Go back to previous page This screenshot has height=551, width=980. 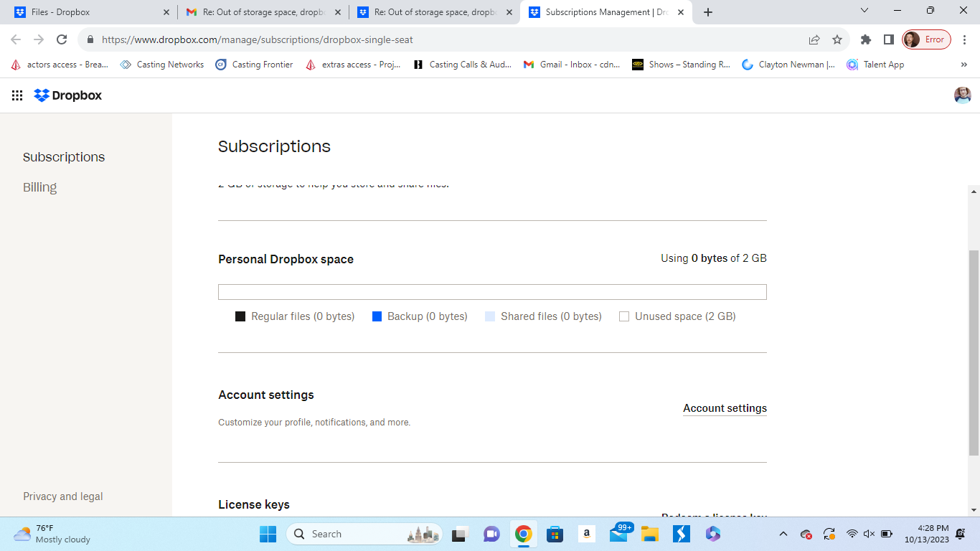(x=16, y=40)
